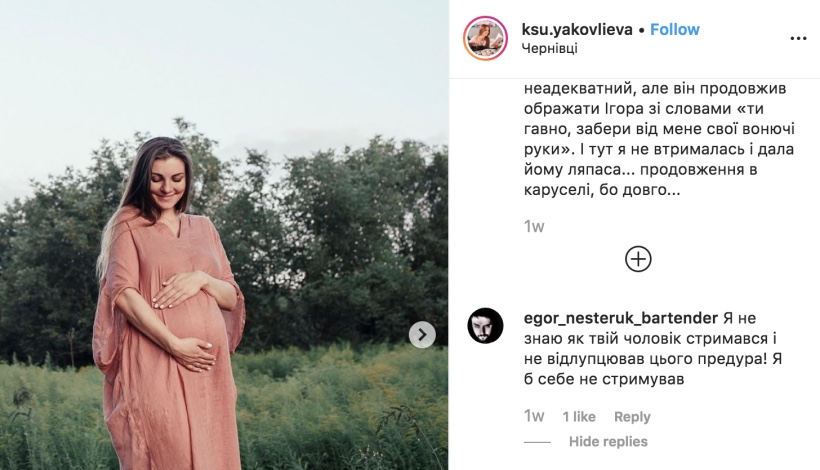Open the Чернівці location link
The image size is (820, 470).
[x=550, y=49]
